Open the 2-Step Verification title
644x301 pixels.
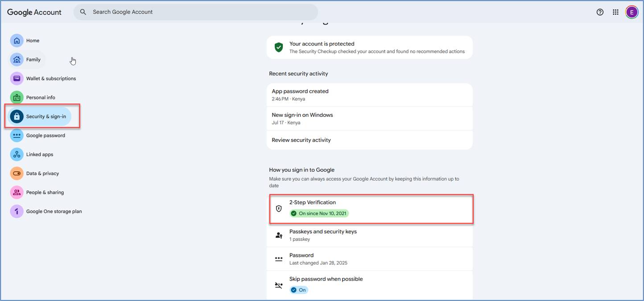313,202
